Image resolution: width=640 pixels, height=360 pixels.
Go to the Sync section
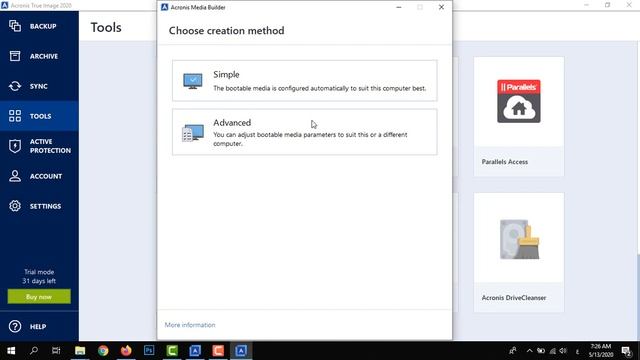coord(39,86)
